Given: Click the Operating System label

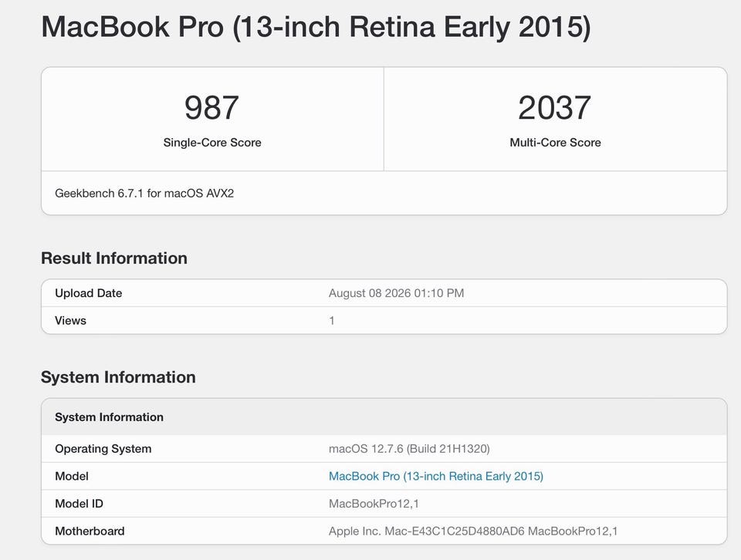Looking at the screenshot, I should coord(103,449).
